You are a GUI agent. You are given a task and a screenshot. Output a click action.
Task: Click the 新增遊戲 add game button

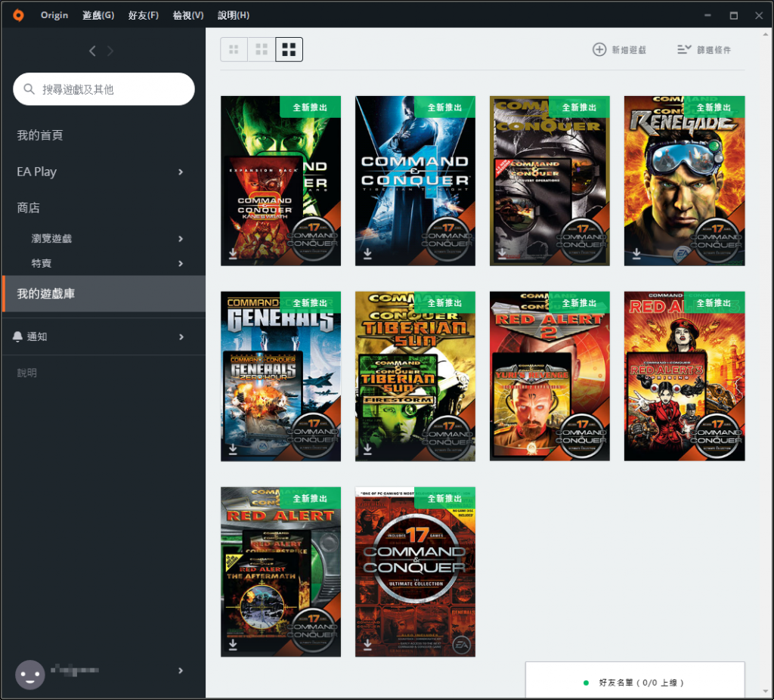(620, 50)
